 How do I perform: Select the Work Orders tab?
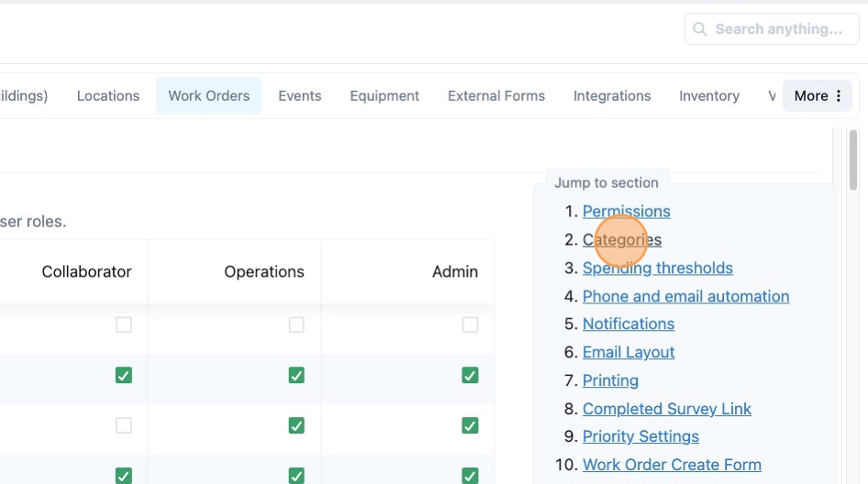(x=208, y=95)
